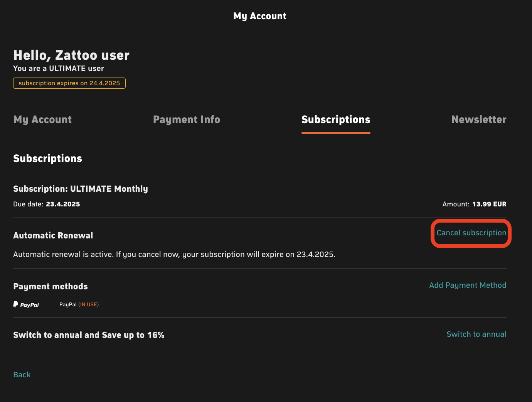Screen dimensions: 532x402
Task: Go Back using the bottom link
Action: [x=22, y=375]
